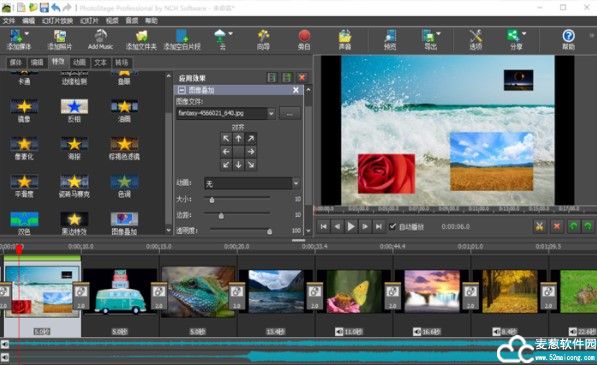Image resolution: width=597 pixels, height=365 pixels.
Task: Mute the lower audio track speaker toggle
Action: tap(5, 357)
